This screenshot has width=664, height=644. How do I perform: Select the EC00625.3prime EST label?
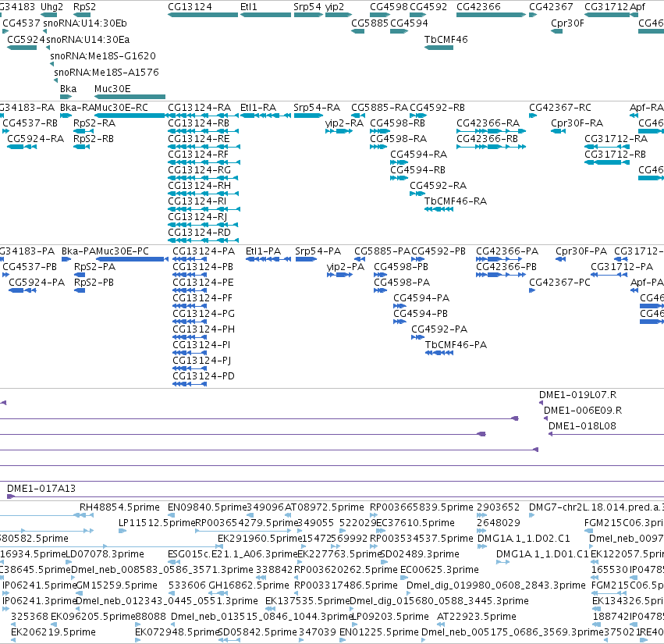(439, 570)
